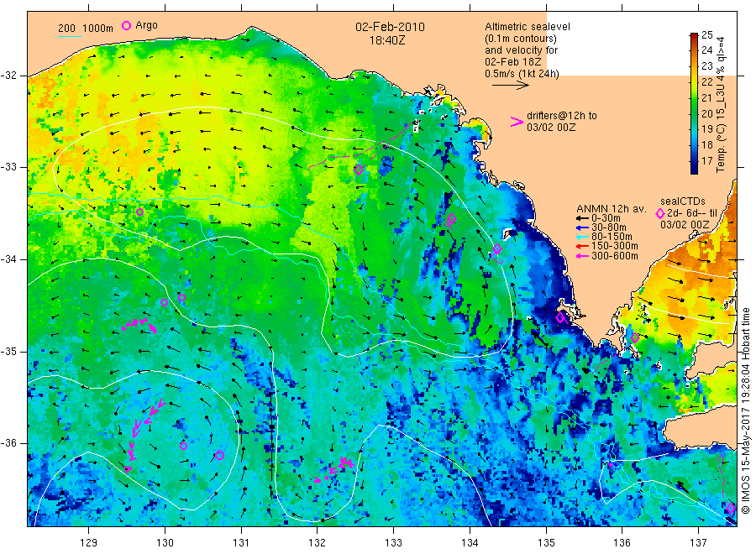Viewport: 756px width, 554px height.
Task: Click large Argo marker near 130.7E, 36.1S
Action: [x=219, y=455]
